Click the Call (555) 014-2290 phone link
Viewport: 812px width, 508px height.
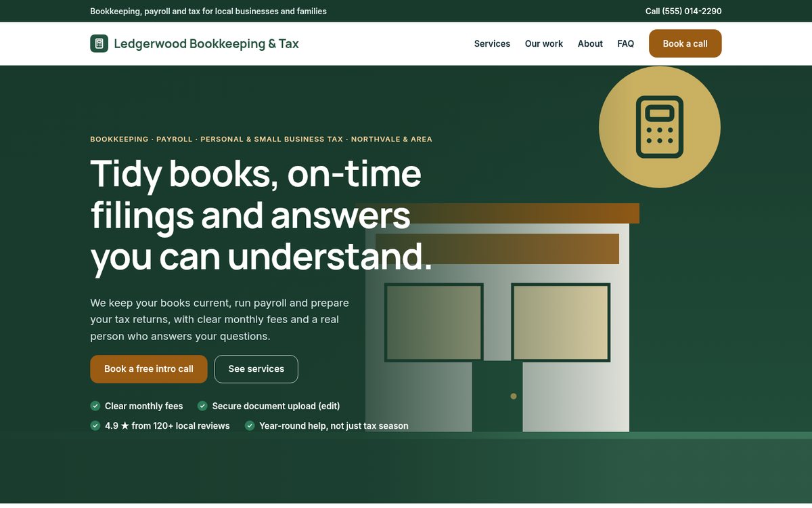(x=683, y=11)
